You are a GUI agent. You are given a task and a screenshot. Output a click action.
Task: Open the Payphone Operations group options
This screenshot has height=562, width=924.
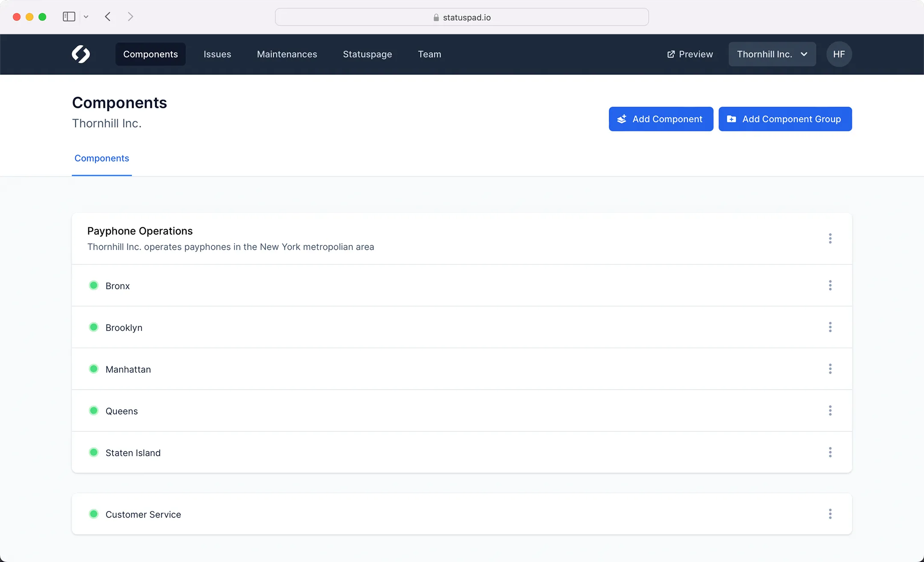[830, 238]
